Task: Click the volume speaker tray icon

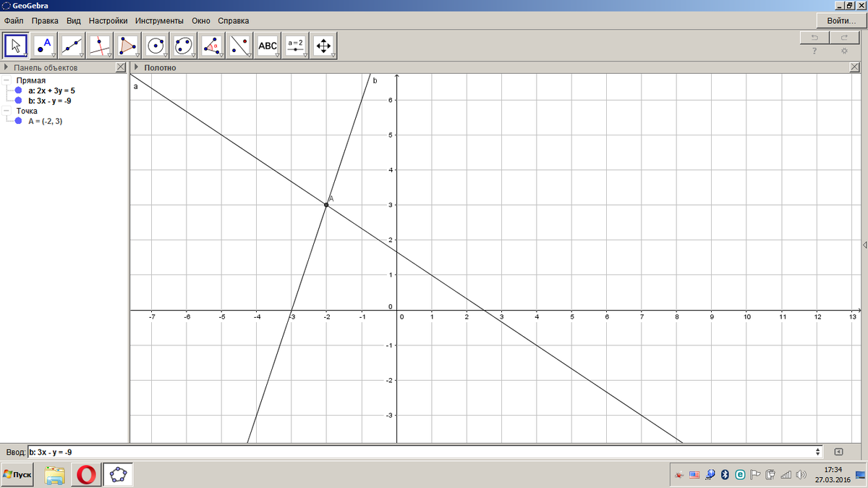Action: click(x=801, y=475)
